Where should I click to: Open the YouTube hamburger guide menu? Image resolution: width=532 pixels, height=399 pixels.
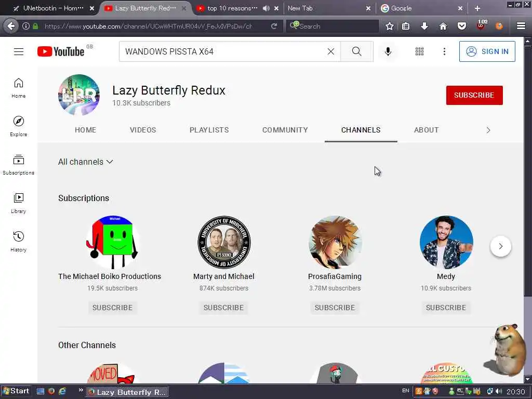(19, 51)
